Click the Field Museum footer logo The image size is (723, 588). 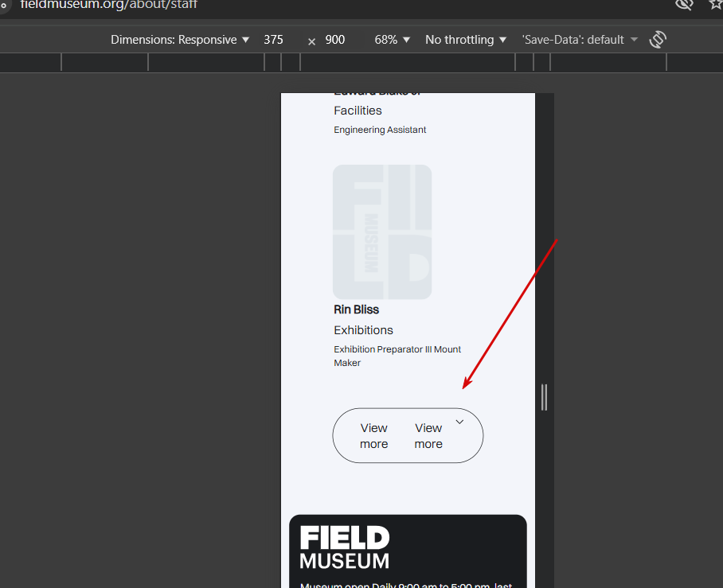pos(345,547)
